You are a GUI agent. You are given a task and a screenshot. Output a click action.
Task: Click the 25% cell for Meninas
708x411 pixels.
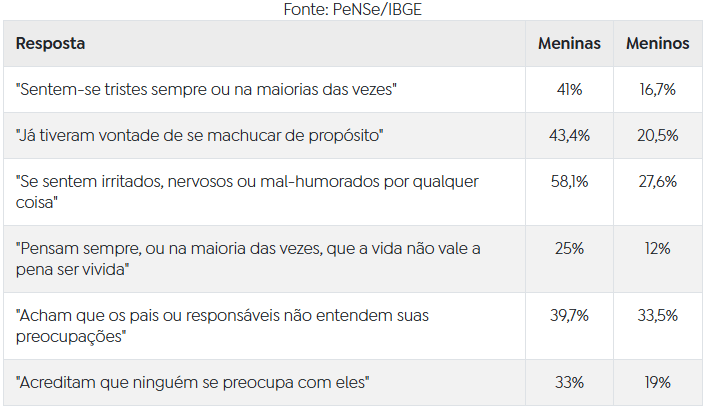pos(569,248)
